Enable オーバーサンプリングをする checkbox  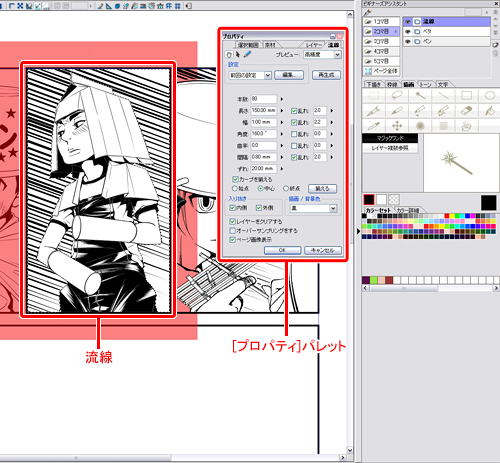(233, 231)
